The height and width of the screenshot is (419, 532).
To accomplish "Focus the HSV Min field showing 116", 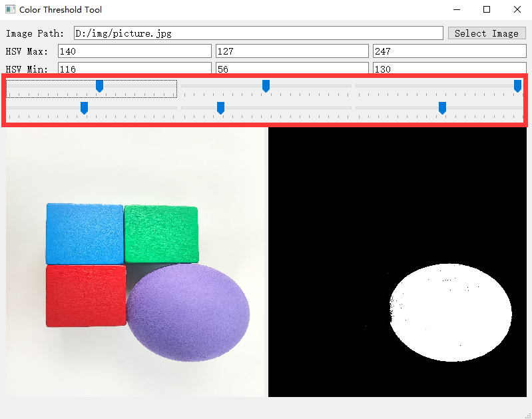I will 134,68.
